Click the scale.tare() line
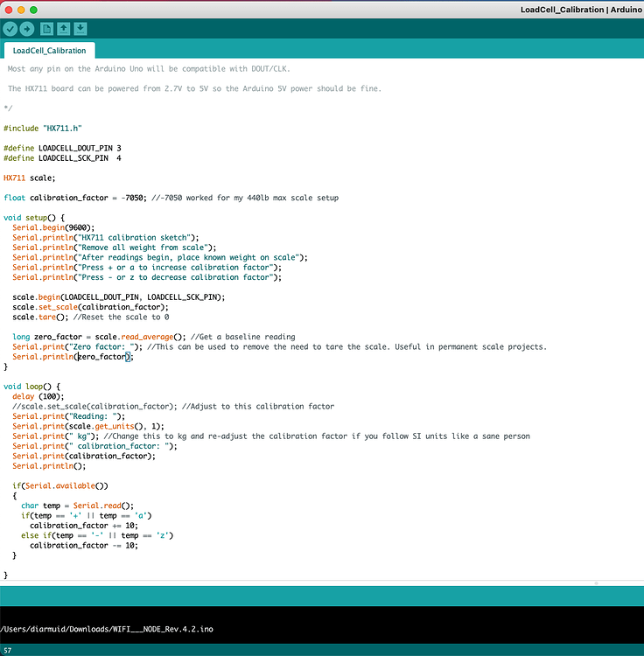Viewport: 644px width, 656px height. pyautogui.click(x=91, y=318)
